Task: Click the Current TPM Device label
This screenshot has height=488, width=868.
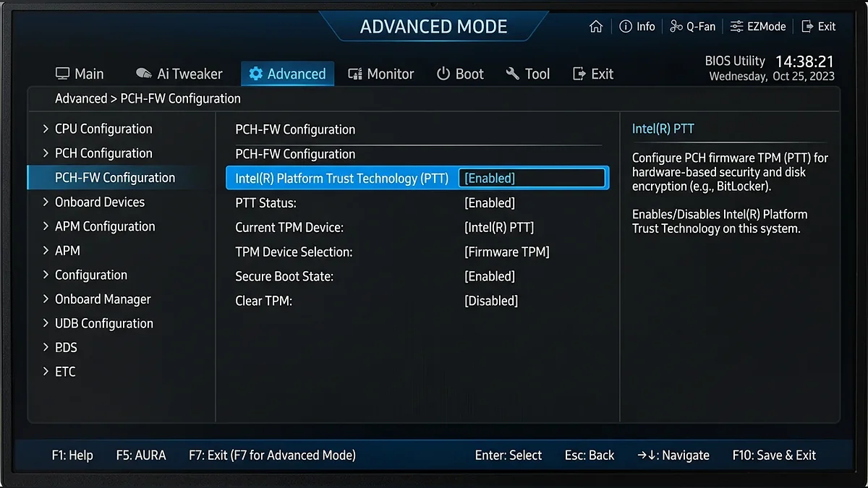Action: (289, 228)
